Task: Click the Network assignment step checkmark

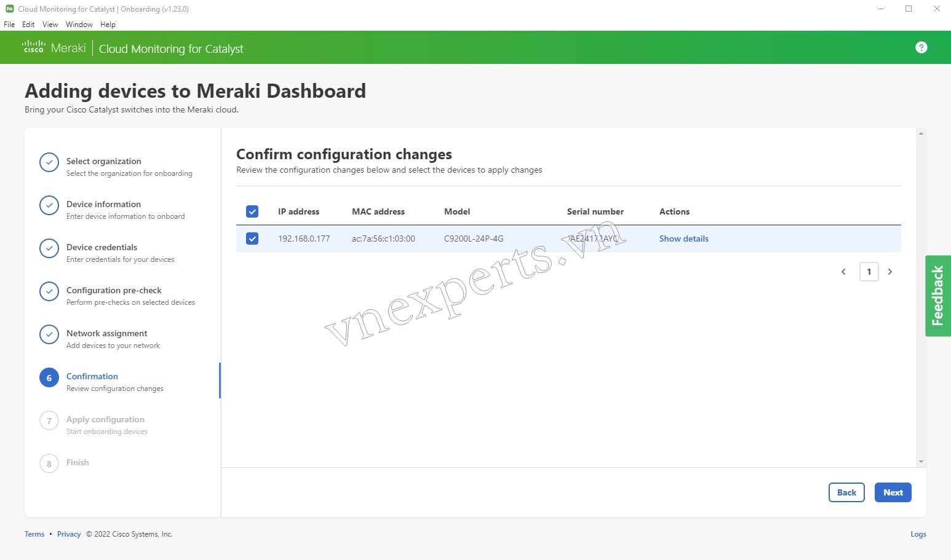Action: pos(49,334)
